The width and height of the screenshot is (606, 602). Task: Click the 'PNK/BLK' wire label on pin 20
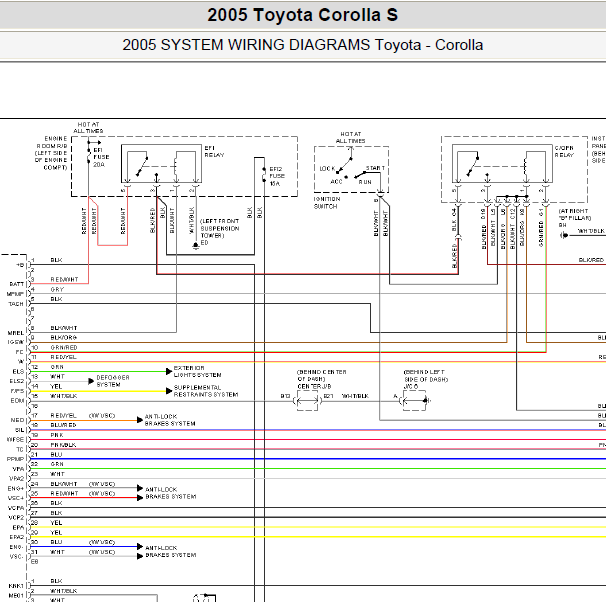[63, 445]
